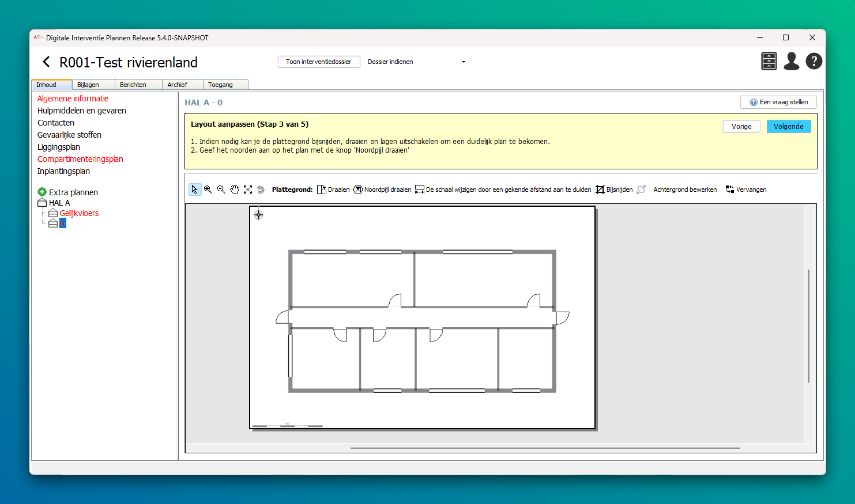The image size is (855, 504).
Task: Proceed to the next step with Volgende
Action: pos(789,127)
